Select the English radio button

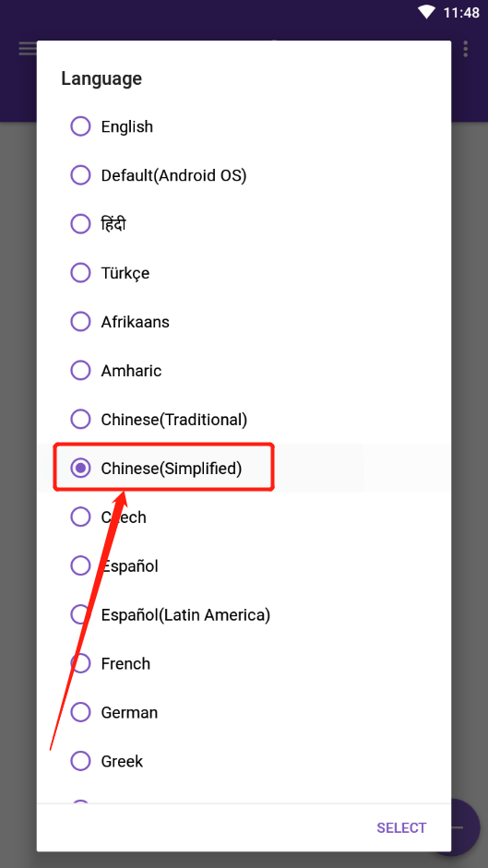80,126
